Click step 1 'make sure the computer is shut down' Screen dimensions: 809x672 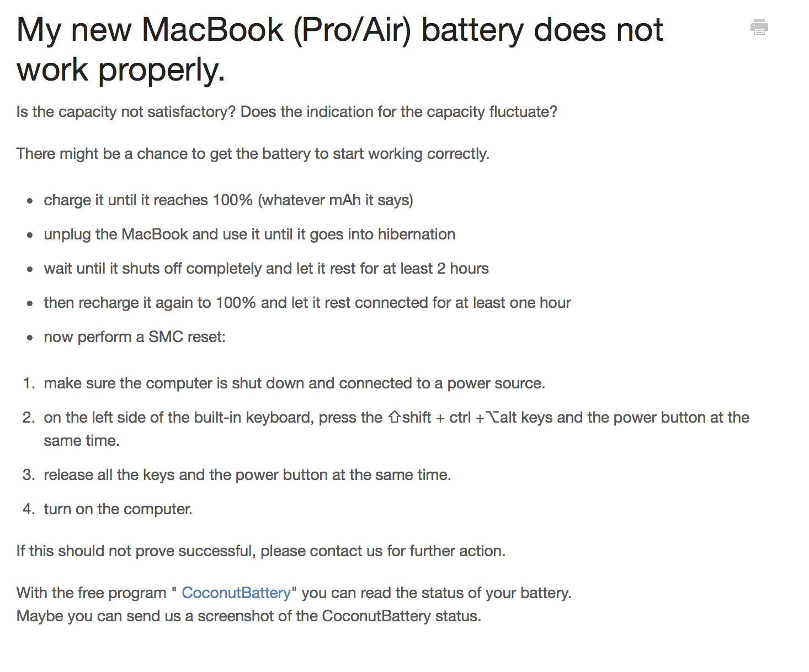pos(295,383)
